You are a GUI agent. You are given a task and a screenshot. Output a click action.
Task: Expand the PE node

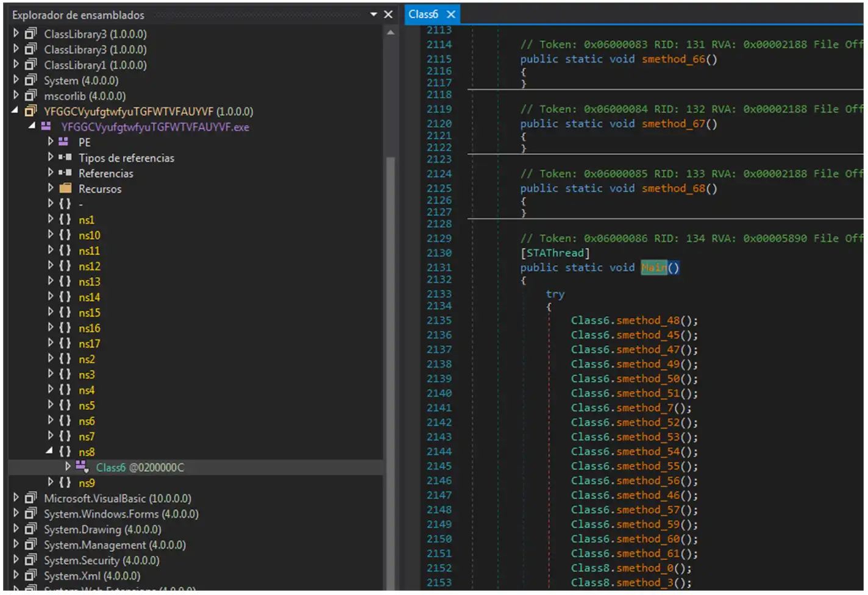coord(51,141)
